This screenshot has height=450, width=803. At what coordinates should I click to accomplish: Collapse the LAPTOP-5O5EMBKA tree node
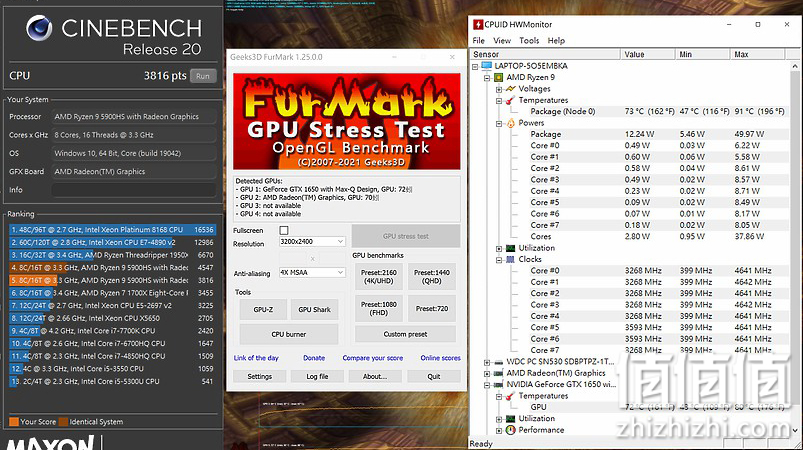click(475, 67)
